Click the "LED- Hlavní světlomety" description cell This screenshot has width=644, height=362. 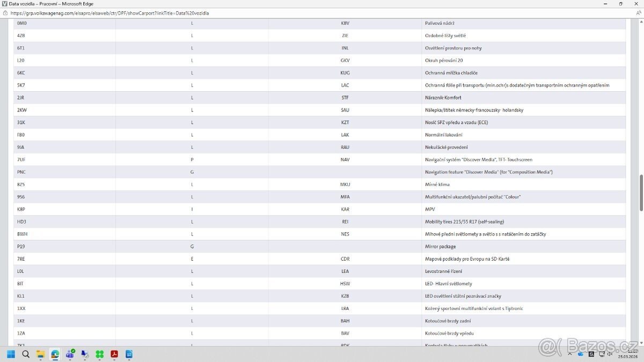(x=449, y=284)
